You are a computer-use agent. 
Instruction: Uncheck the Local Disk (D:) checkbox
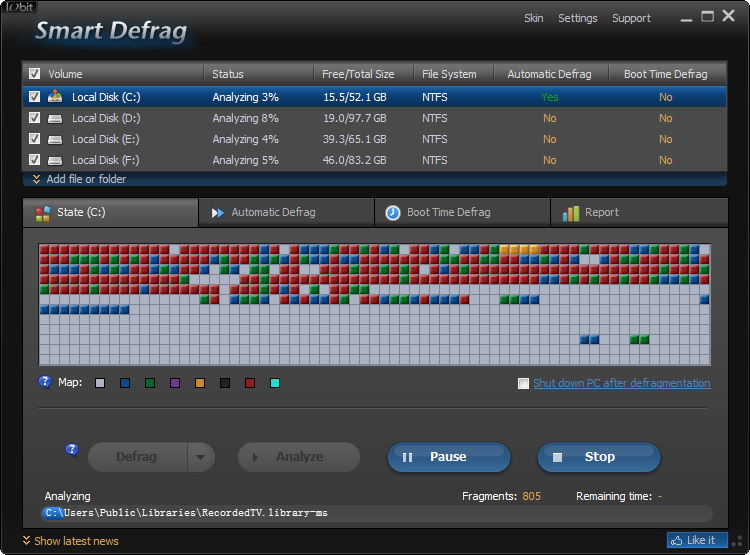[35, 118]
